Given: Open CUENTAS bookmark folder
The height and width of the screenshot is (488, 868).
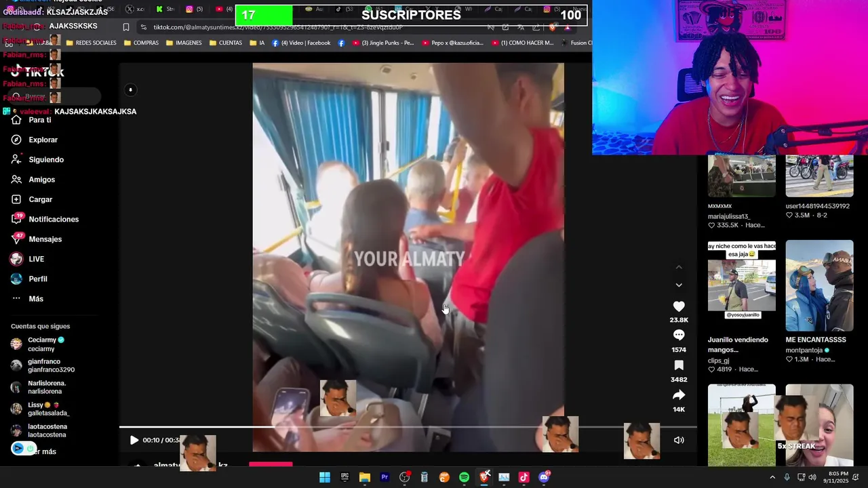Looking at the screenshot, I should [x=226, y=43].
